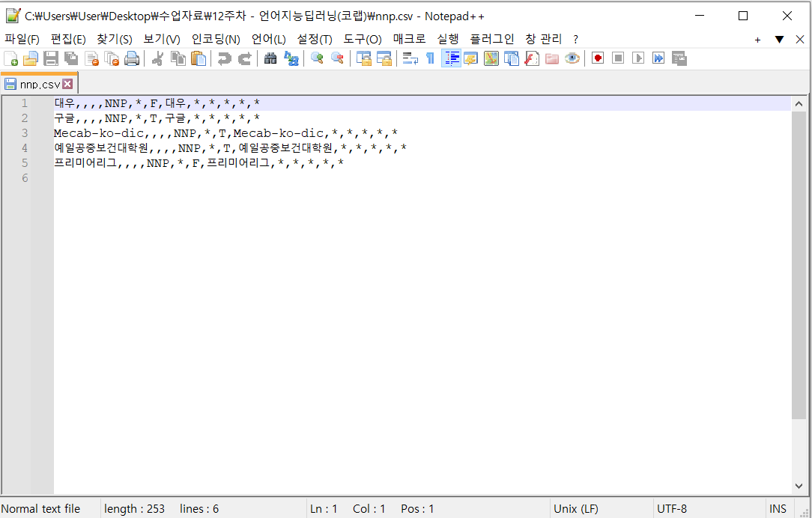Open tab list dropdown triangle
Viewport: 812px width, 518px height.
779,40
